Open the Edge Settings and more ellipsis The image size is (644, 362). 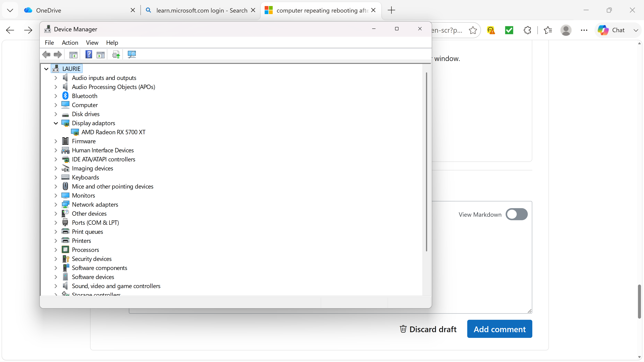click(584, 30)
